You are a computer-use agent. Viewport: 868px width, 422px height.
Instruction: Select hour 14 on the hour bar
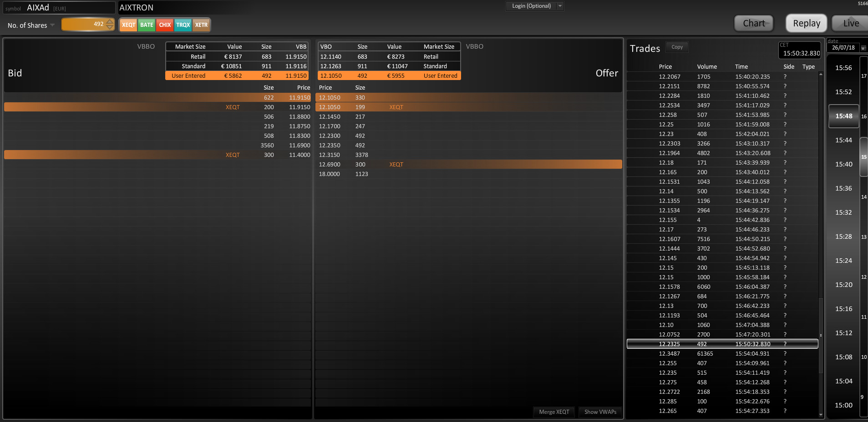click(863, 197)
